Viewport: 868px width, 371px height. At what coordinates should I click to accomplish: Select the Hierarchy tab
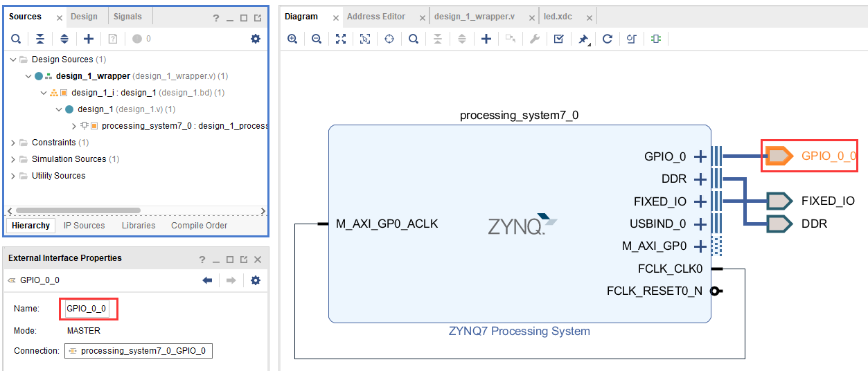tap(31, 226)
